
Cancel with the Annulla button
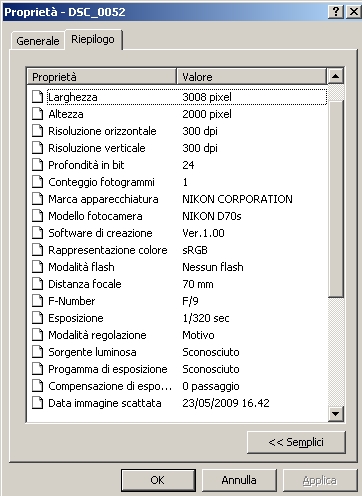coord(239,480)
